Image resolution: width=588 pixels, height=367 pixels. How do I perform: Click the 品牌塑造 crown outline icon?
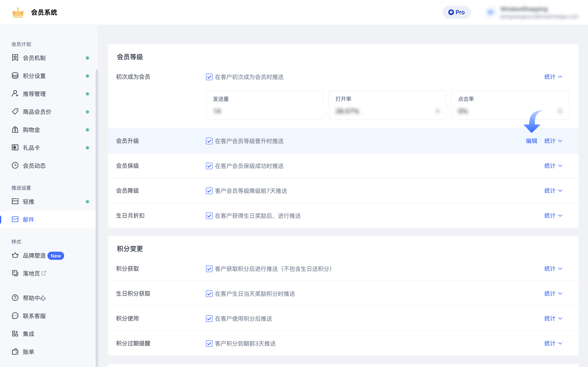pos(15,255)
